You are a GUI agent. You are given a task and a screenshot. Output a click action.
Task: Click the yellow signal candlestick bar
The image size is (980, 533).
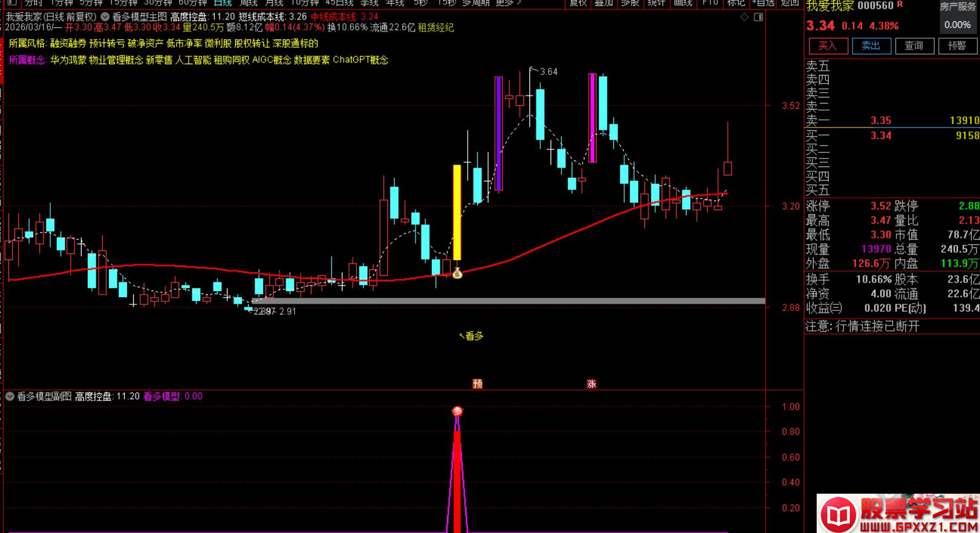coord(457,212)
